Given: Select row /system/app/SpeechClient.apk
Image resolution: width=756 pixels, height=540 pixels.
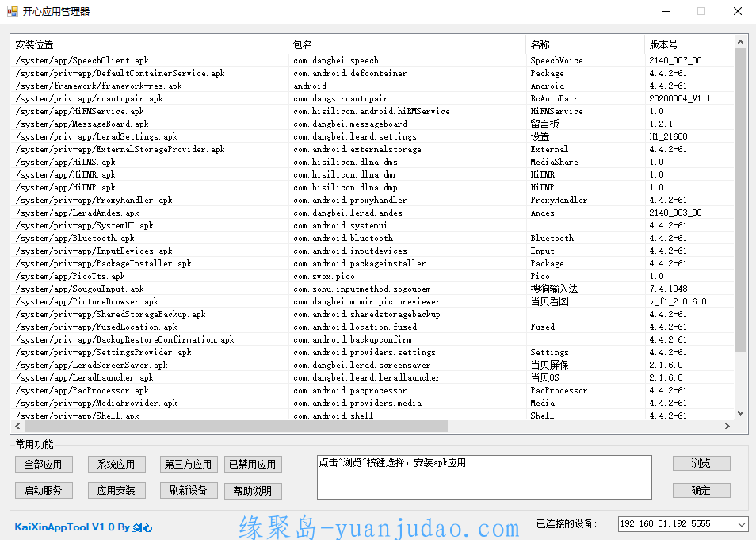Looking at the screenshot, I should (372, 60).
